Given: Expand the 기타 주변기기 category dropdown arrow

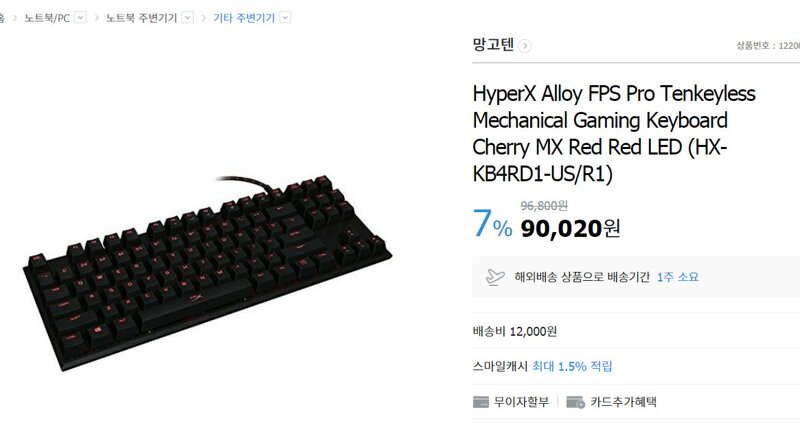Looking at the screenshot, I should coord(286,18).
